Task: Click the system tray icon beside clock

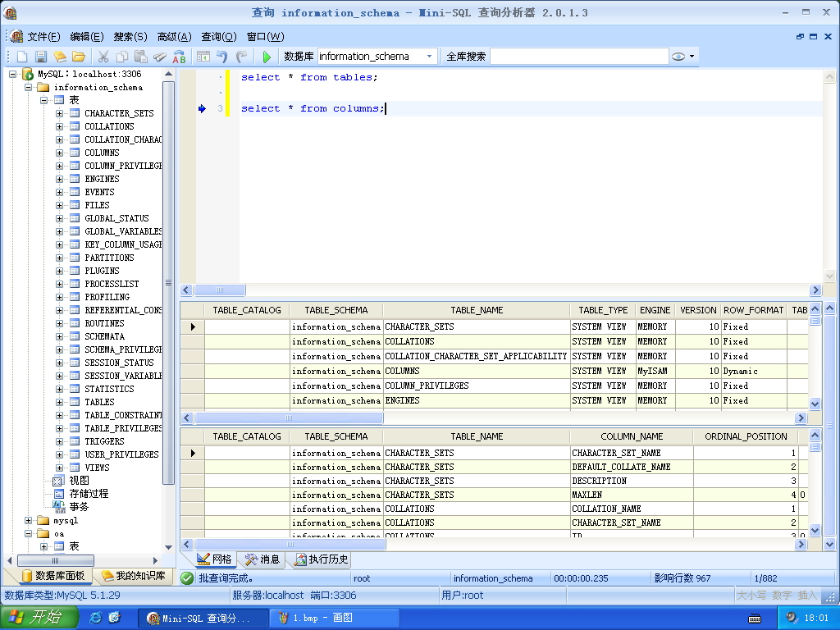Action: tap(792, 618)
